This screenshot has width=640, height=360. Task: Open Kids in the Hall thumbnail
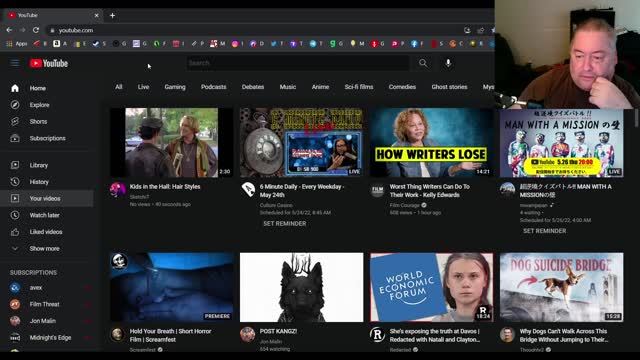click(171, 142)
